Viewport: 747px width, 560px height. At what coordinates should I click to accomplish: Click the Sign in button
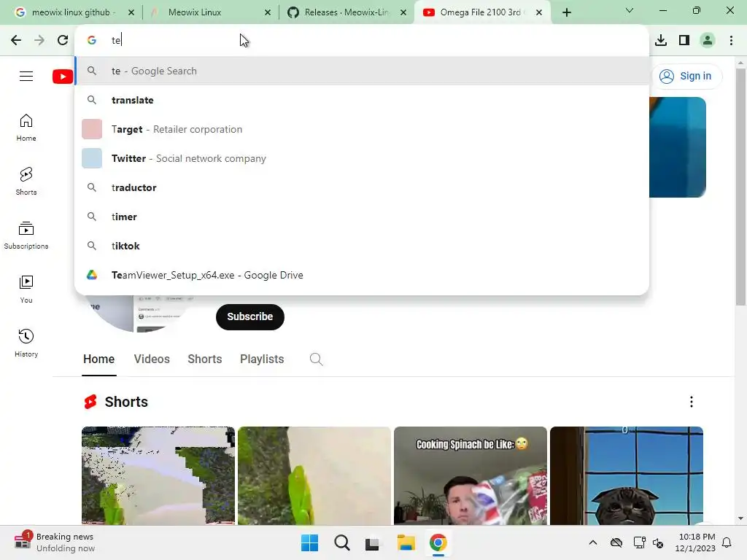[686, 76]
